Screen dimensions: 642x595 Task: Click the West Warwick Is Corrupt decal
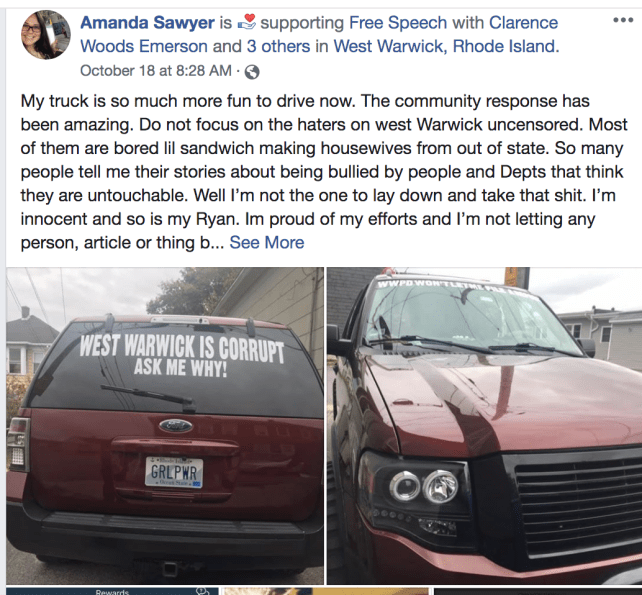pyautogui.click(x=181, y=355)
